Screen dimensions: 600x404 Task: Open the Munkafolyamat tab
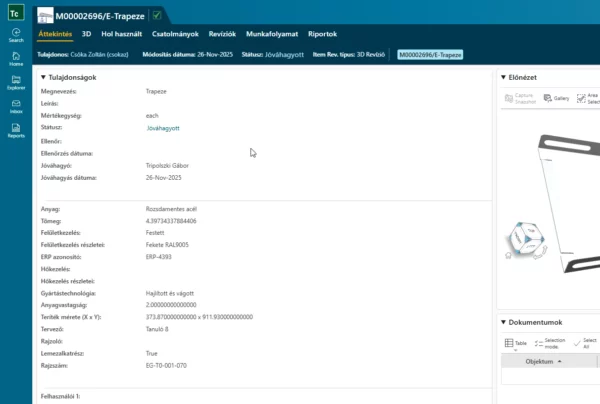tap(272, 34)
